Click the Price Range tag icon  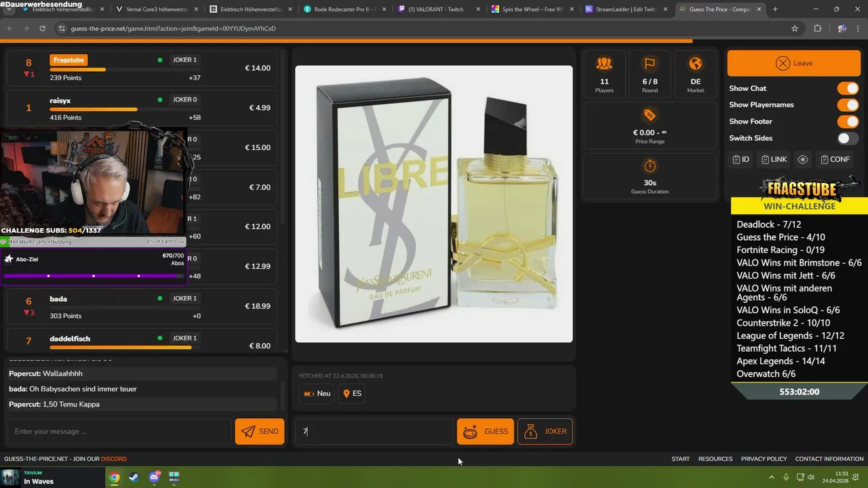tap(650, 115)
